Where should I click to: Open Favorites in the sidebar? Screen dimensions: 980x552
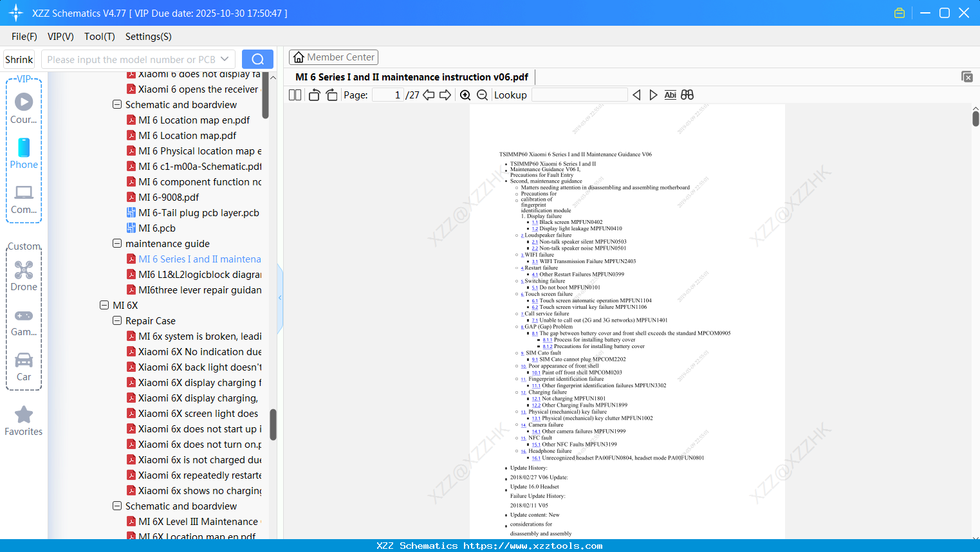(x=24, y=421)
